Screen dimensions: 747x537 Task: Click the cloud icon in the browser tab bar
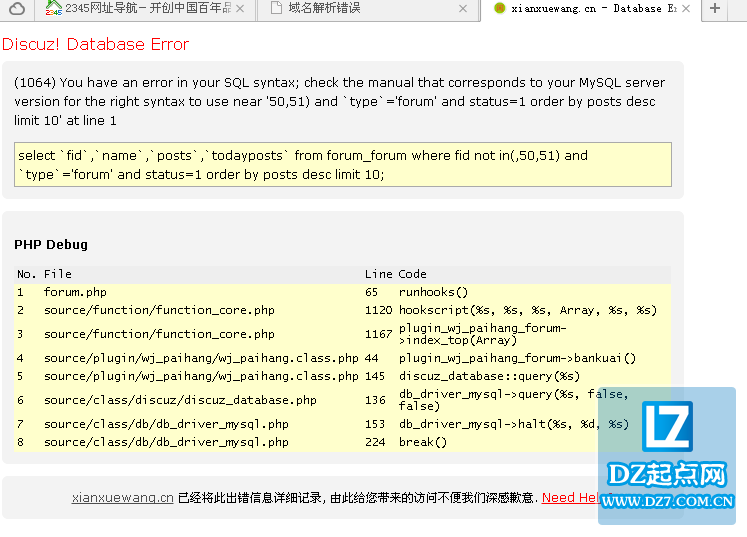17,8
